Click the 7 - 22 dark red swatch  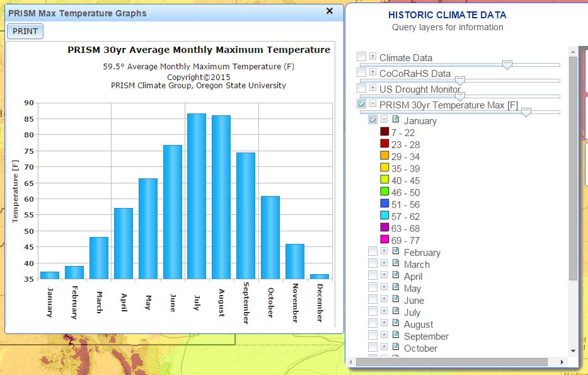[x=384, y=132]
